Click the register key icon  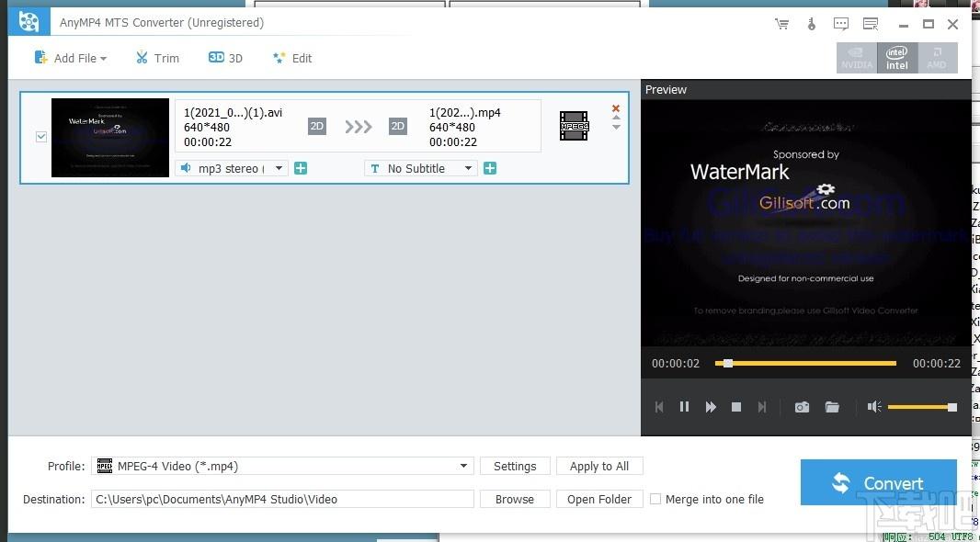pos(811,24)
